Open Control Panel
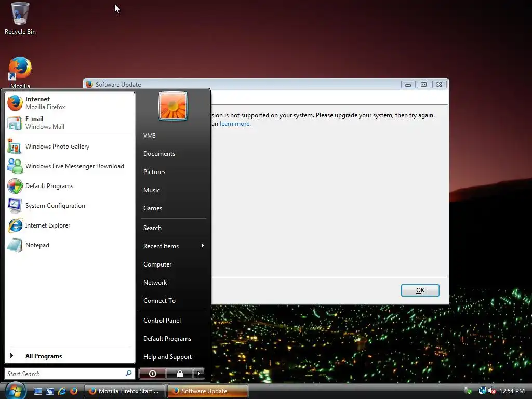This screenshot has width=532, height=399. click(173, 320)
